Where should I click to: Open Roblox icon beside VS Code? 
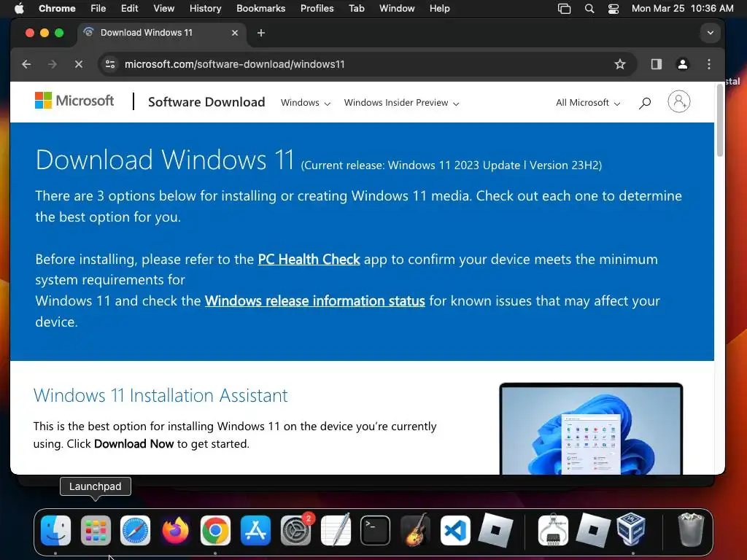click(495, 530)
